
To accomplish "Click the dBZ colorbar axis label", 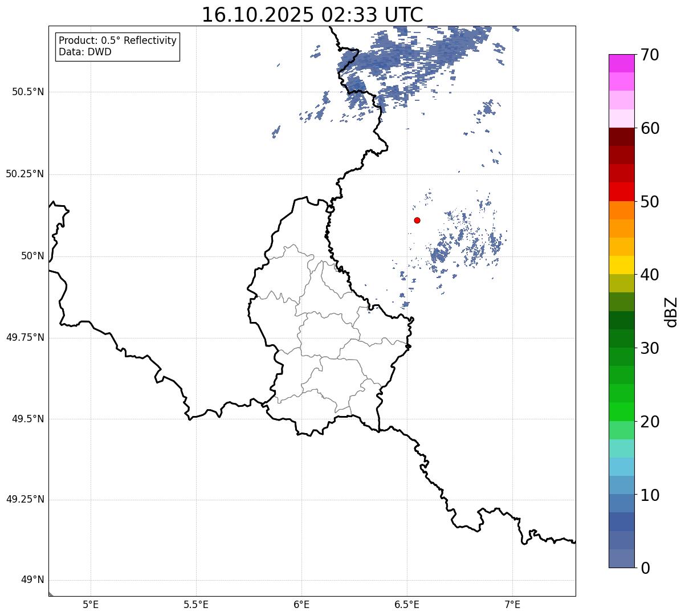I will point(671,312).
